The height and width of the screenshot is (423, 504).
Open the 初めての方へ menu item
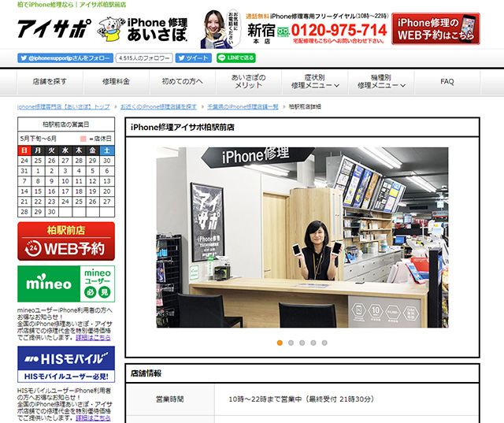tap(182, 82)
